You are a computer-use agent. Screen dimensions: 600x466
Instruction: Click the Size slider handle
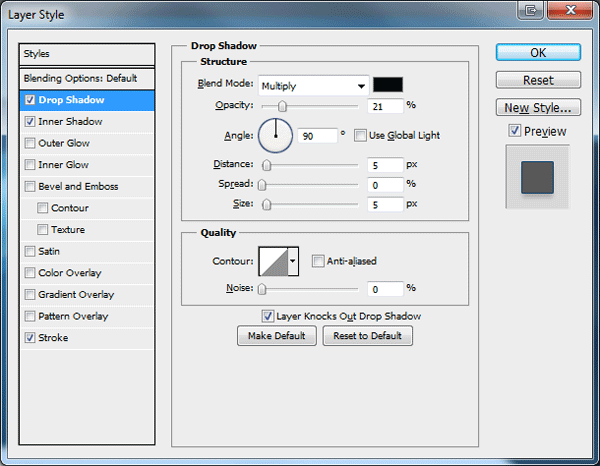click(266, 205)
